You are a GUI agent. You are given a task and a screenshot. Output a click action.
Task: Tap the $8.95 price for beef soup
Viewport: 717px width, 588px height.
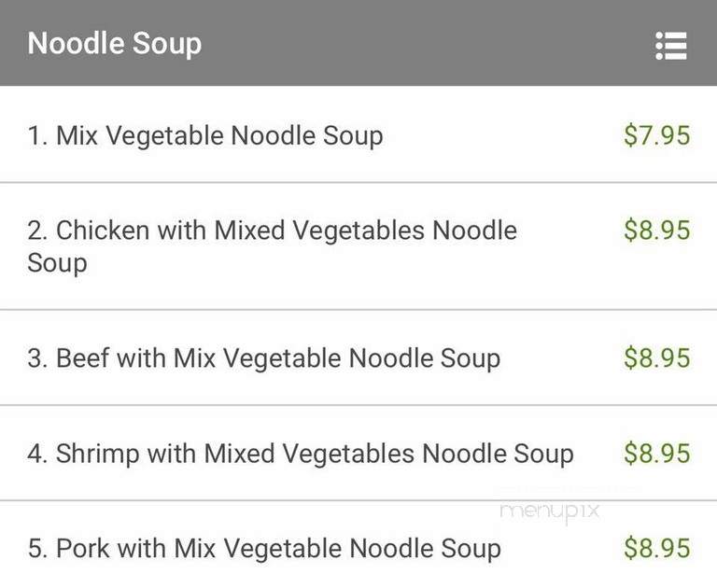[656, 357]
